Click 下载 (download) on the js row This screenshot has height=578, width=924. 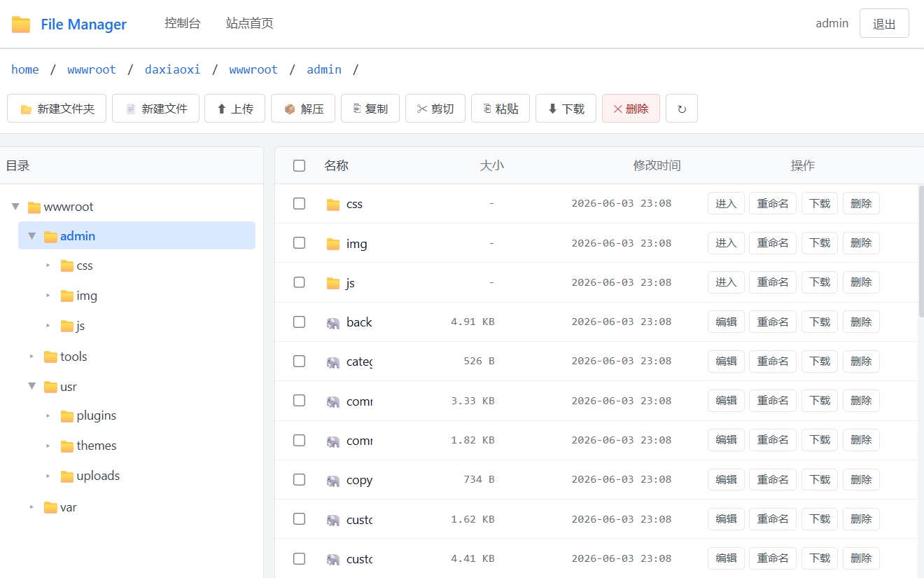[x=820, y=282]
